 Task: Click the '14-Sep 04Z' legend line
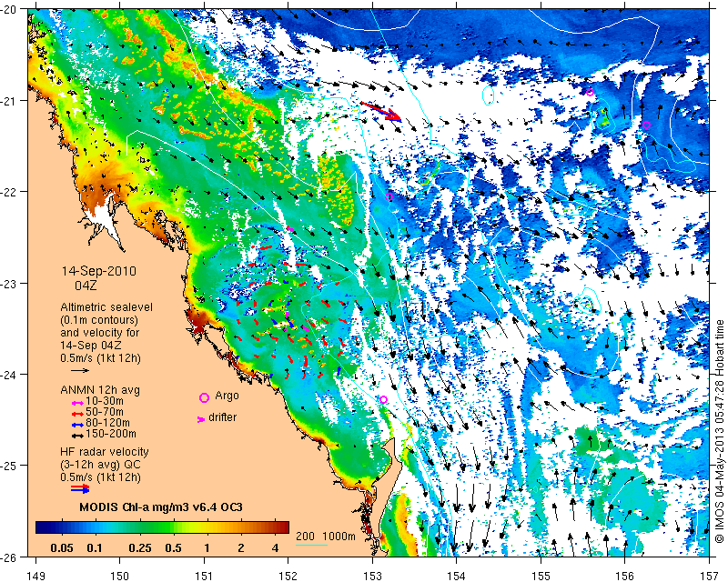91,346
